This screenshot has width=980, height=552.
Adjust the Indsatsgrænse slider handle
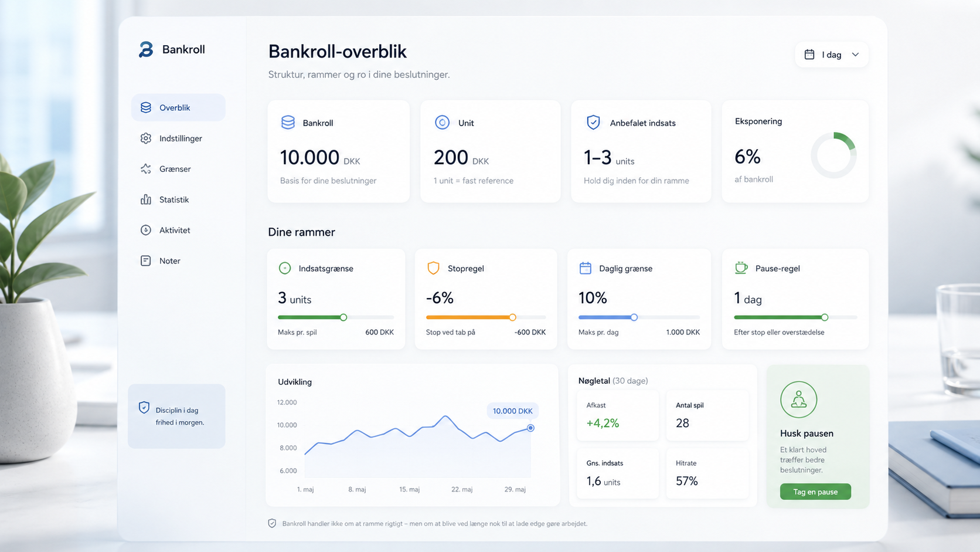tap(343, 317)
